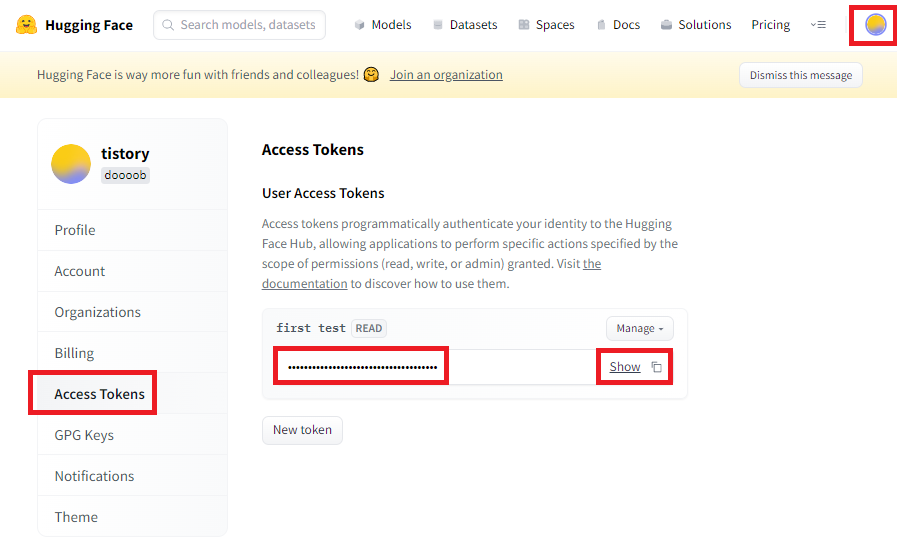The image size is (897, 550).
Task: Open the Notifications settings section
Action: (x=133, y=476)
